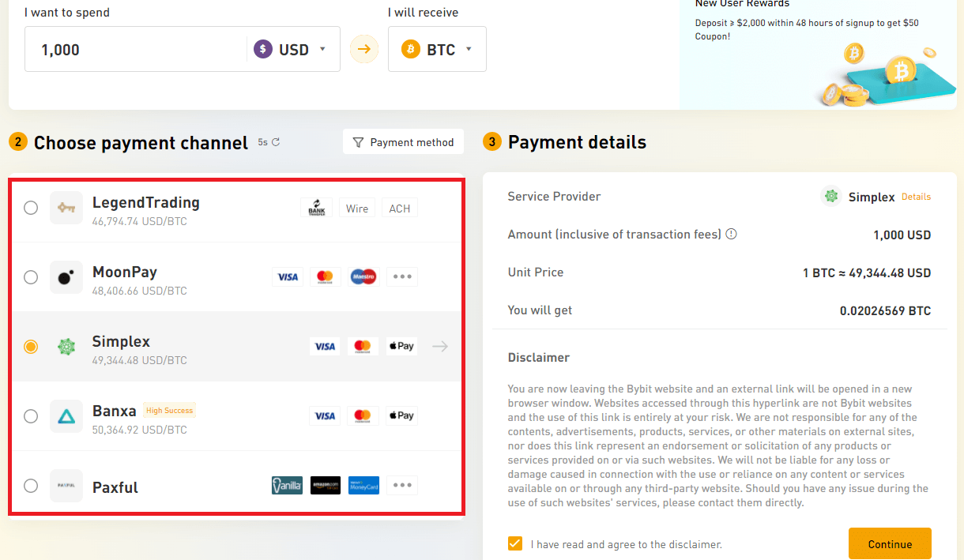Click the Mastercard icon in Banxa's row
The height and width of the screenshot is (560, 964).
[x=362, y=415]
